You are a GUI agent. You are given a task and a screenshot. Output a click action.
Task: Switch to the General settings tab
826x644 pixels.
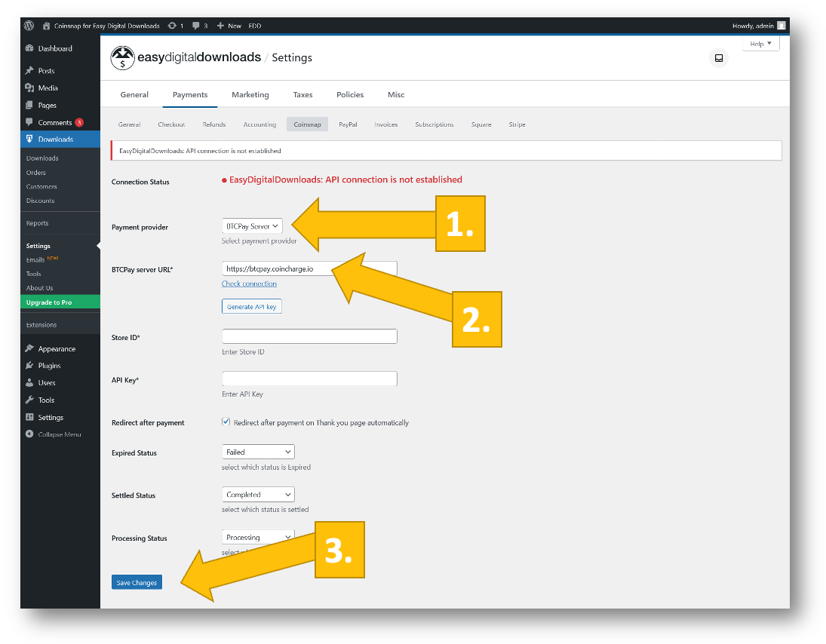tap(134, 95)
